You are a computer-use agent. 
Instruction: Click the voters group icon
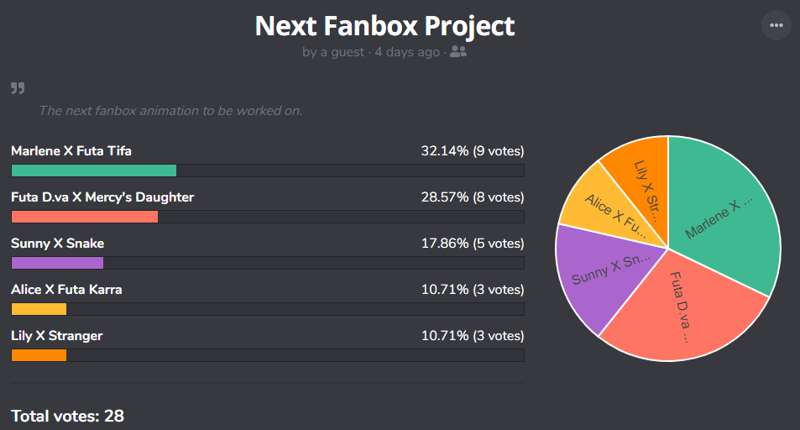(458, 52)
